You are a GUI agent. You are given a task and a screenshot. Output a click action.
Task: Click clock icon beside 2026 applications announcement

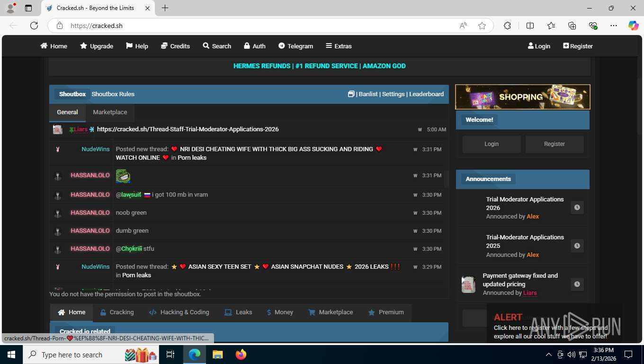click(577, 207)
